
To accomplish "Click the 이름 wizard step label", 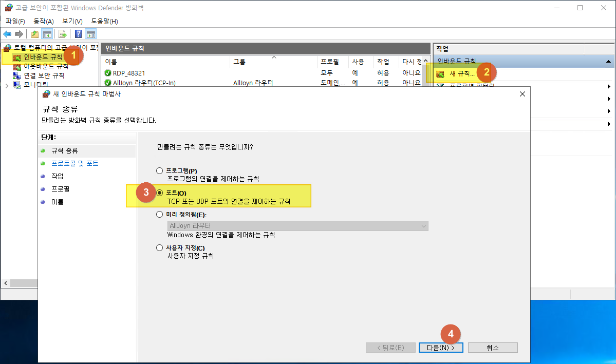I will [58, 202].
